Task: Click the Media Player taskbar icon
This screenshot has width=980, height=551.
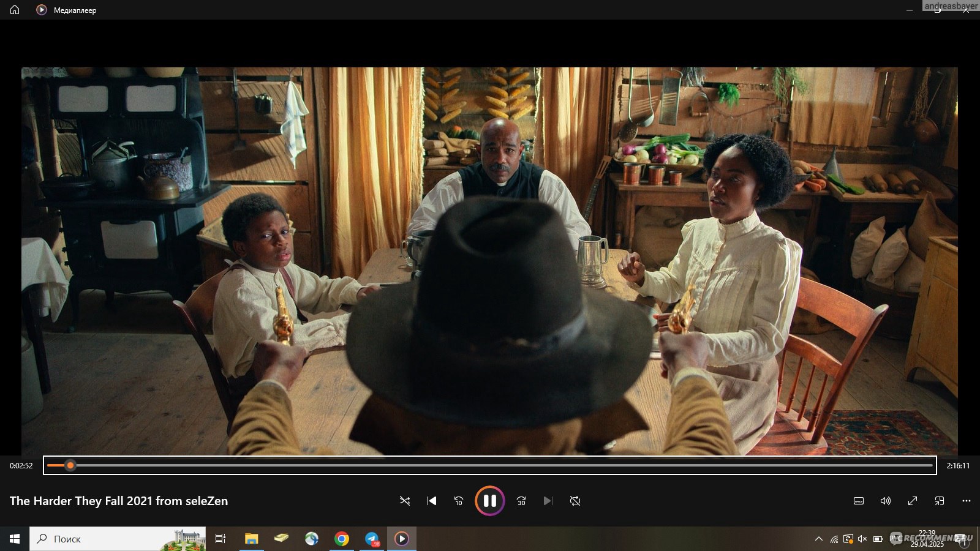Action: [401, 539]
